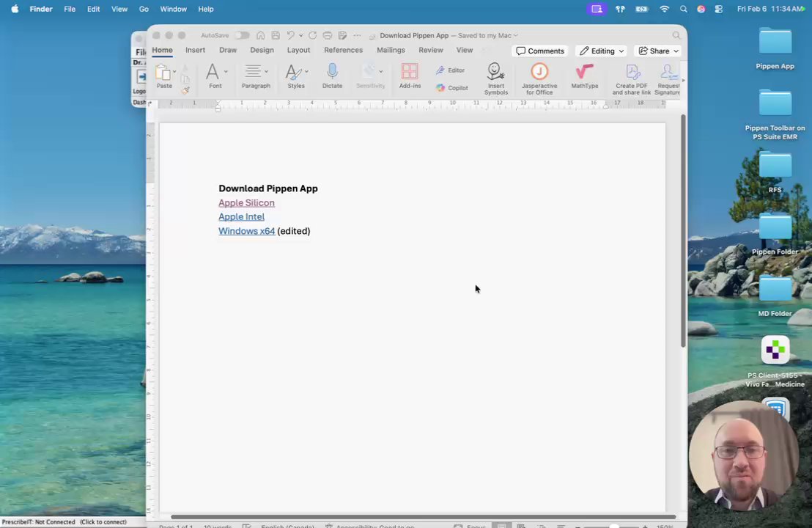Click the Download Pippen App heading
This screenshot has height=528, width=812.
(x=268, y=188)
